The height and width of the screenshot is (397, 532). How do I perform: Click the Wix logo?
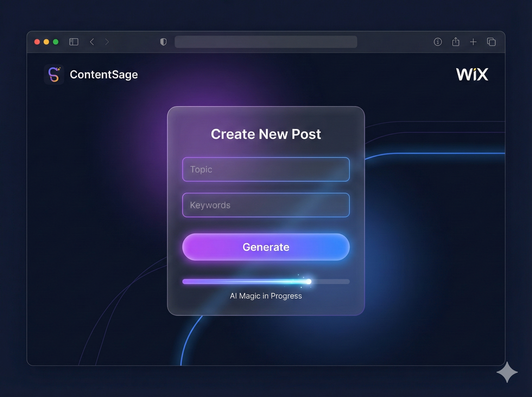tap(472, 74)
